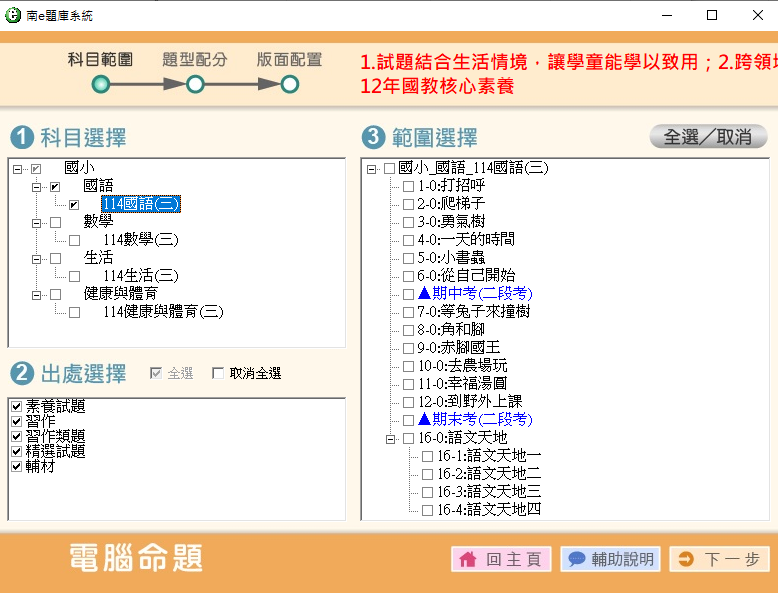The width and height of the screenshot is (778, 593).
Task: Select ▲期中考(二段考) range item
Action: [x=475, y=294]
